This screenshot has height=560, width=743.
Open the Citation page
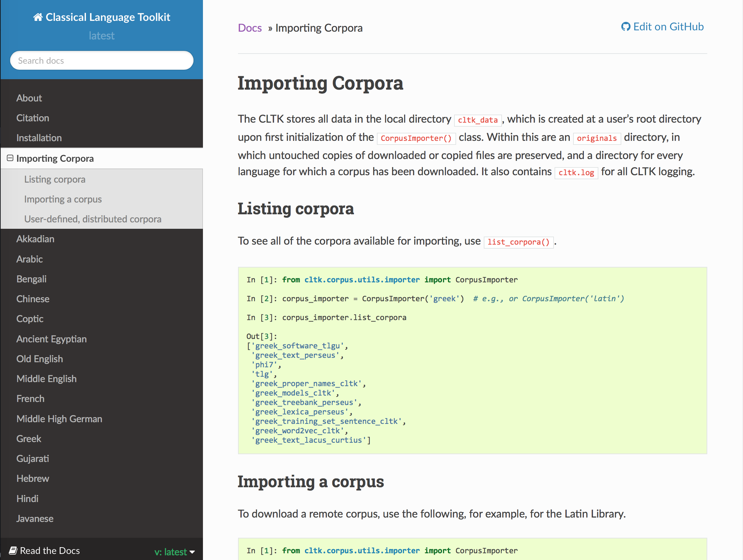click(x=33, y=118)
